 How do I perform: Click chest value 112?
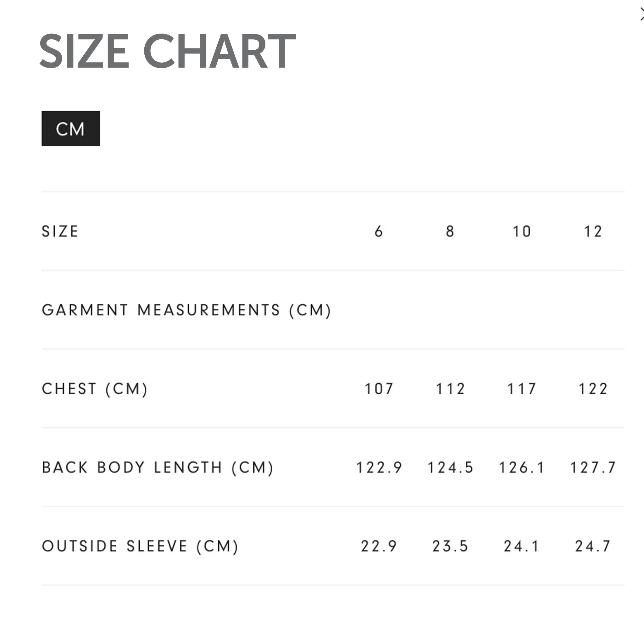click(450, 389)
